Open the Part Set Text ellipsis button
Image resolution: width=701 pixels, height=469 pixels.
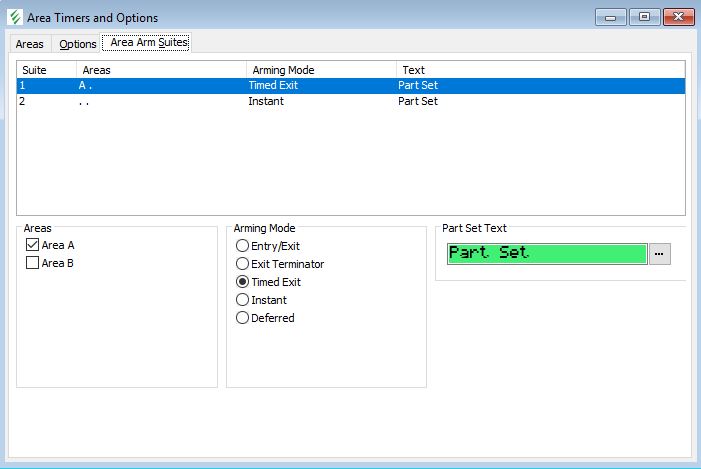(x=659, y=254)
